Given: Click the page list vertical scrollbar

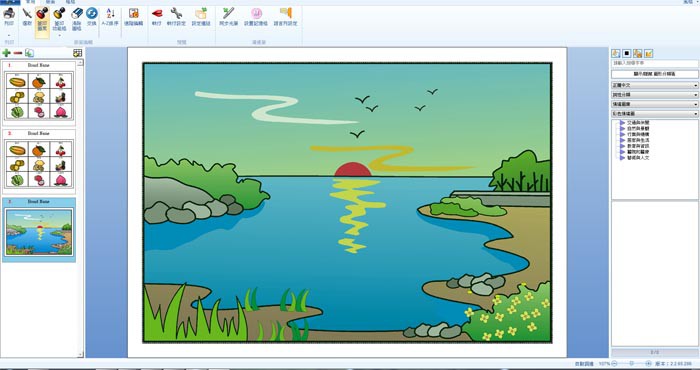Looking at the screenshot, I should (x=80, y=208).
